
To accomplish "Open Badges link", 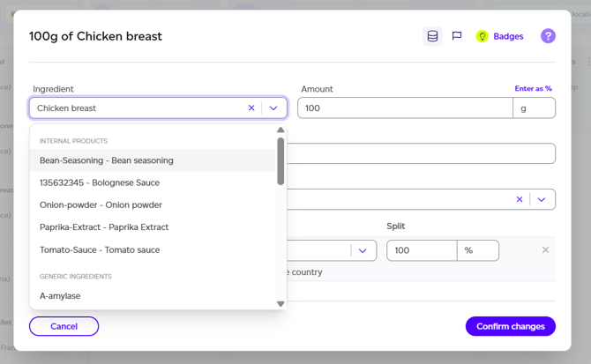I will click(508, 36).
